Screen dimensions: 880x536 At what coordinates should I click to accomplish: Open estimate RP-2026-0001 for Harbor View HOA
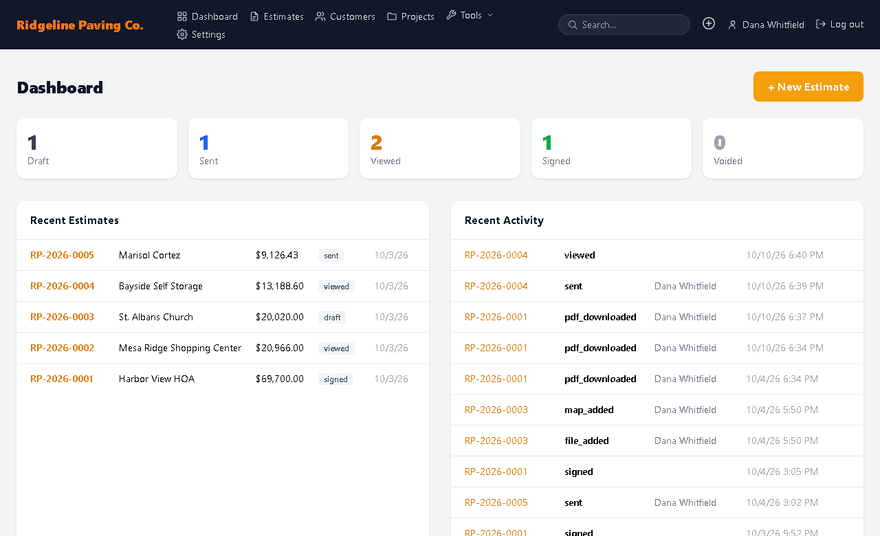[62, 378]
